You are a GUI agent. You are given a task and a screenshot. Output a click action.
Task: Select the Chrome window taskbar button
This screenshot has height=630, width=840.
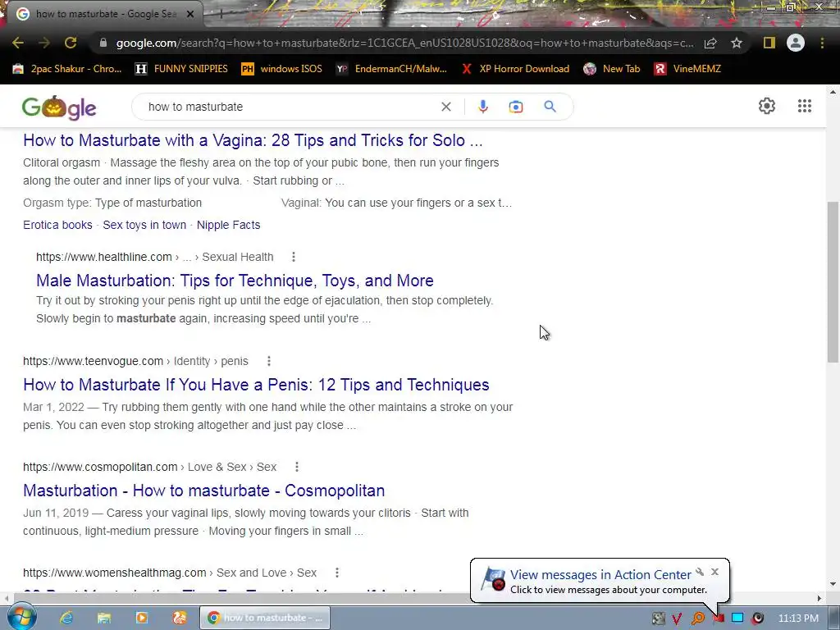[265, 618]
